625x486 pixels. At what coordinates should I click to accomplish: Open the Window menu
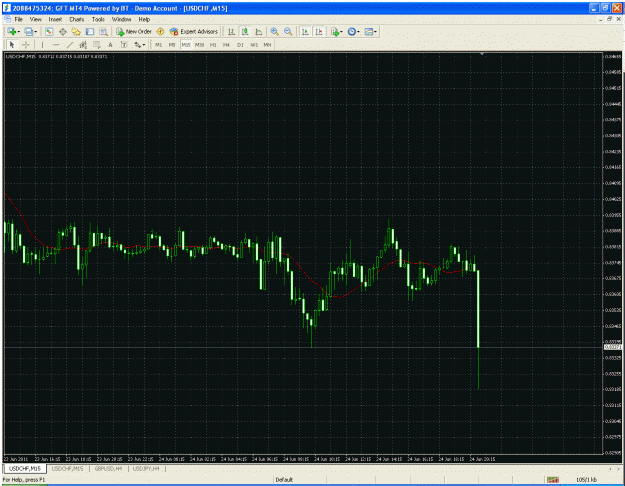(121, 19)
